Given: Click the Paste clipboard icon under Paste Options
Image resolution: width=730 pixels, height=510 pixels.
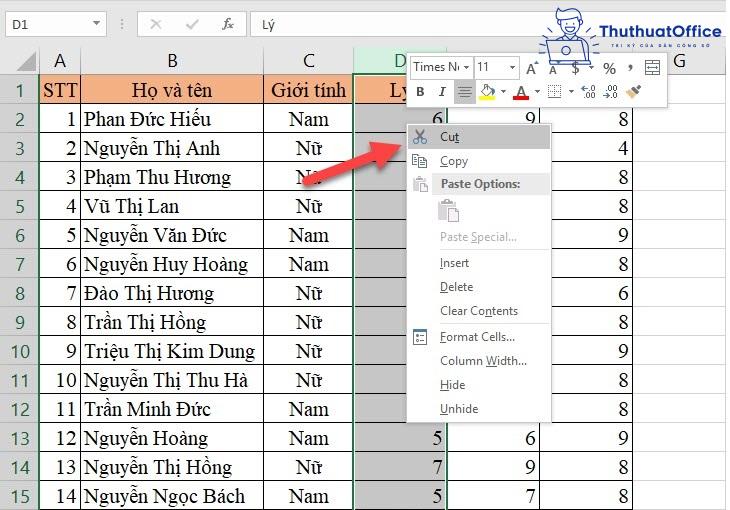Looking at the screenshot, I should click(449, 211).
